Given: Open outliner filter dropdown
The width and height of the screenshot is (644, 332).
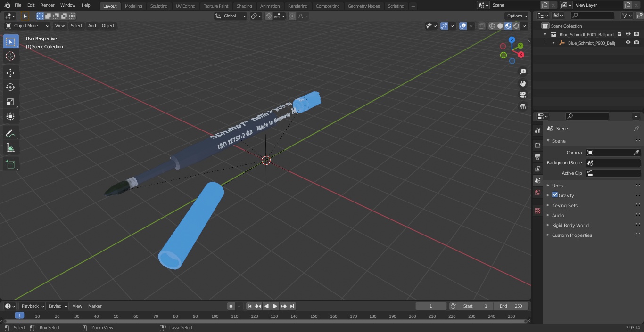Looking at the screenshot, I should tap(627, 16).
